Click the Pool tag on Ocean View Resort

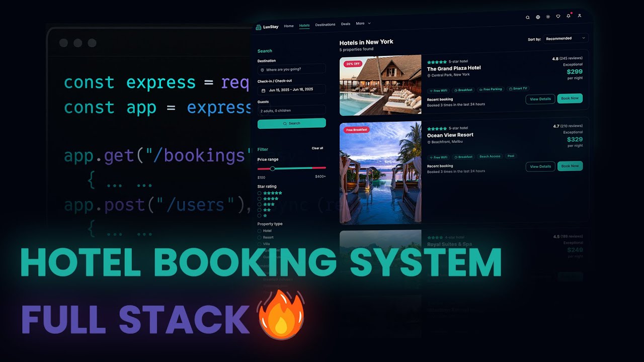(x=511, y=156)
